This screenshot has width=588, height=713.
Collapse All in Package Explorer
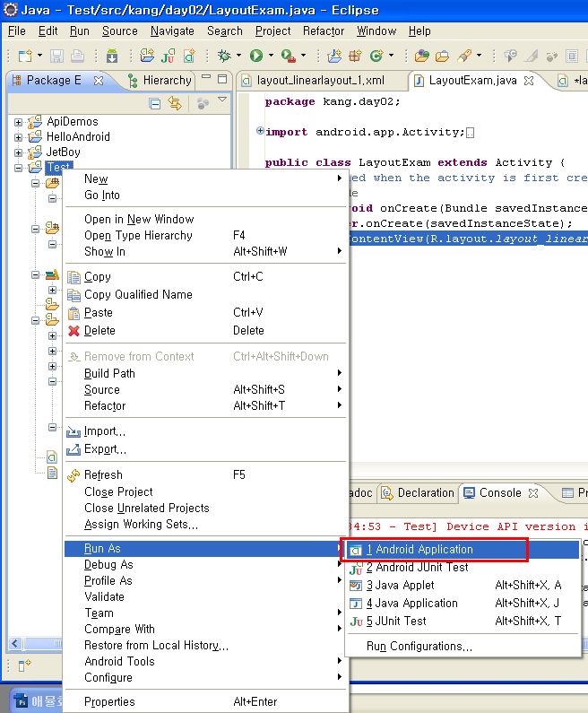coord(154,104)
